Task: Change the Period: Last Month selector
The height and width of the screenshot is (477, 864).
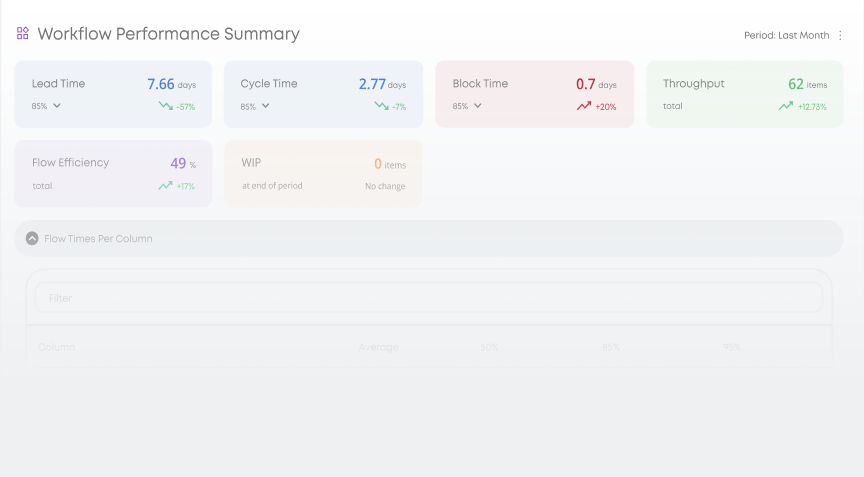Action: point(786,35)
